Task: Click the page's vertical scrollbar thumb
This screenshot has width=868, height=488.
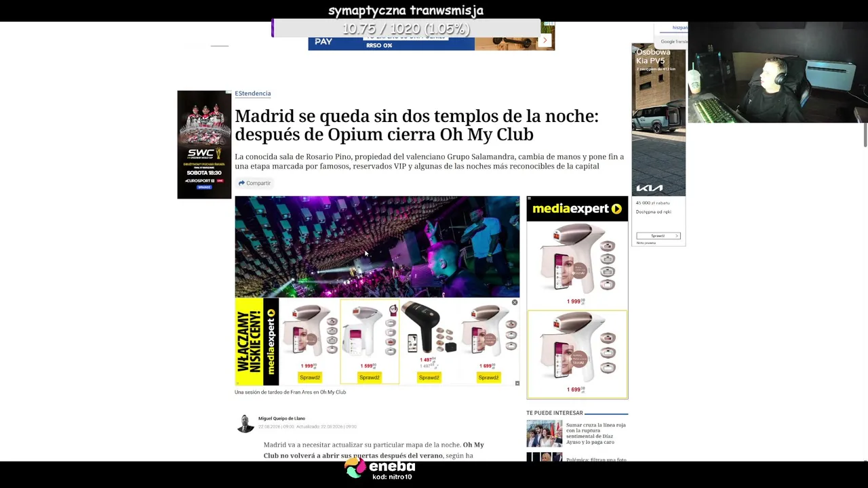Action: (x=865, y=134)
